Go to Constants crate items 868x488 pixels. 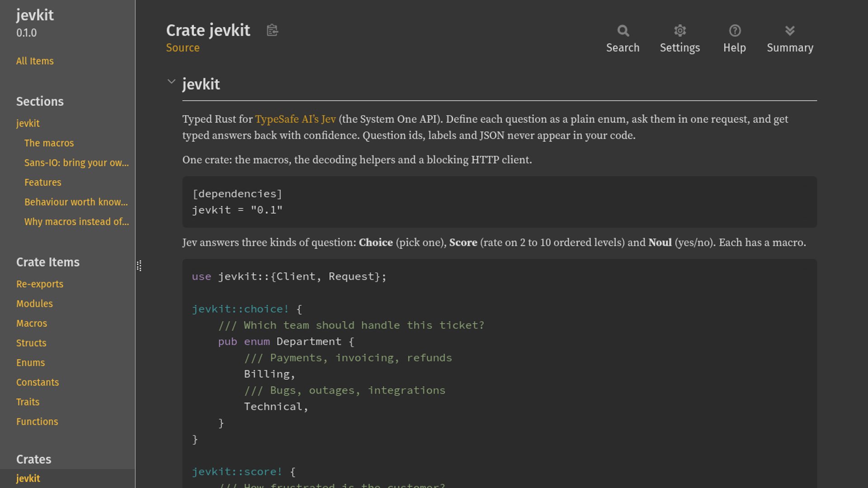point(38,382)
